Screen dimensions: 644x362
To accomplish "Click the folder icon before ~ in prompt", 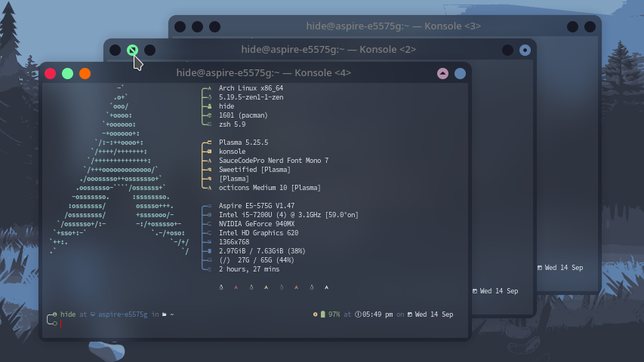I will pyautogui.click(x=165, y=314).
